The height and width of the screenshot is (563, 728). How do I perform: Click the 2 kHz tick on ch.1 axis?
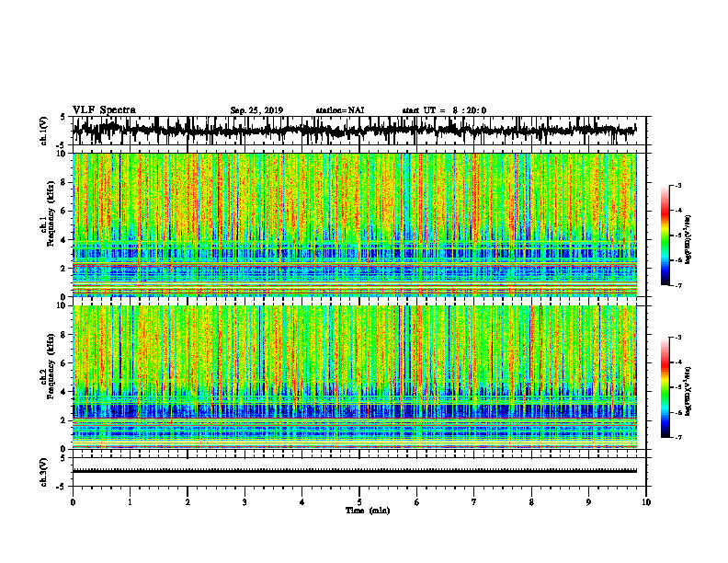(x=63, y=269)
